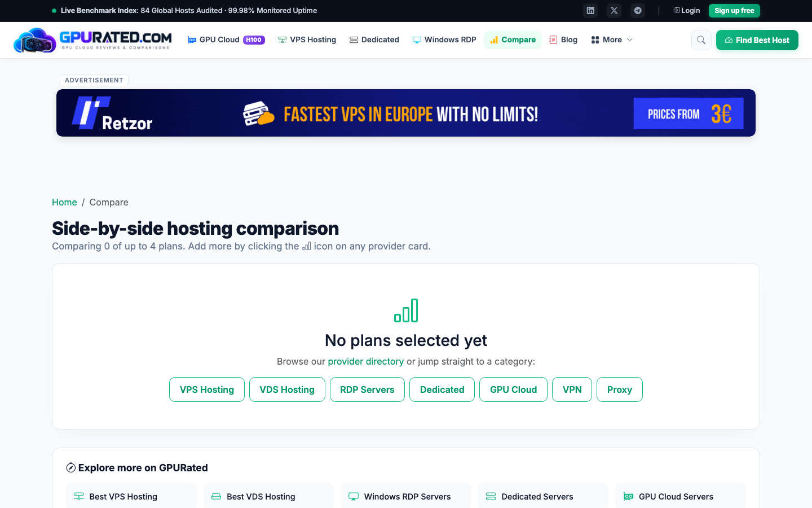Open the Telegram social icon
The height and width of the screenshot is (508, 812).
638,10
